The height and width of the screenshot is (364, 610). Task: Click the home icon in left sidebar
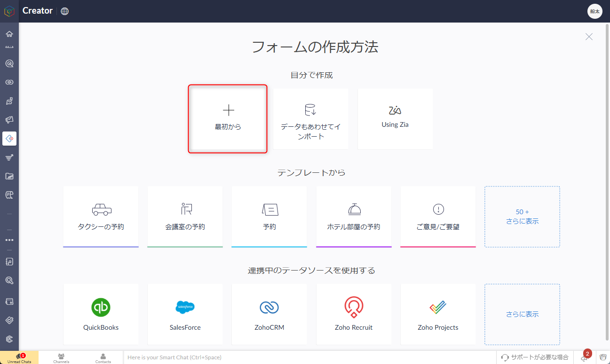click(x=9, y=34)
